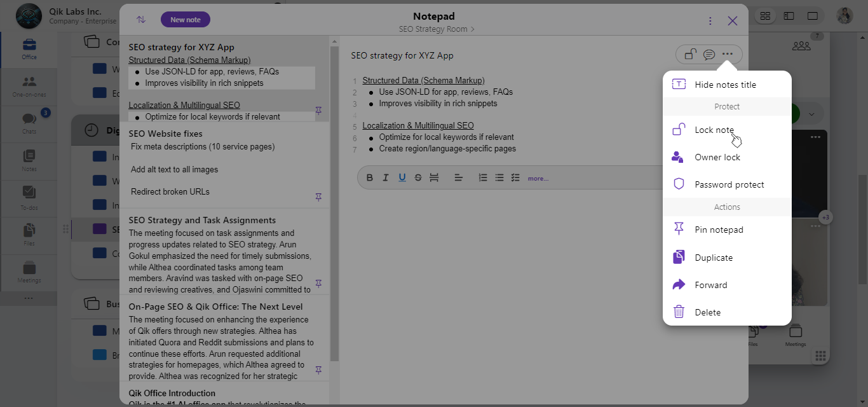
Task: Insert a numbered list in the note
Action: point(483,177)
